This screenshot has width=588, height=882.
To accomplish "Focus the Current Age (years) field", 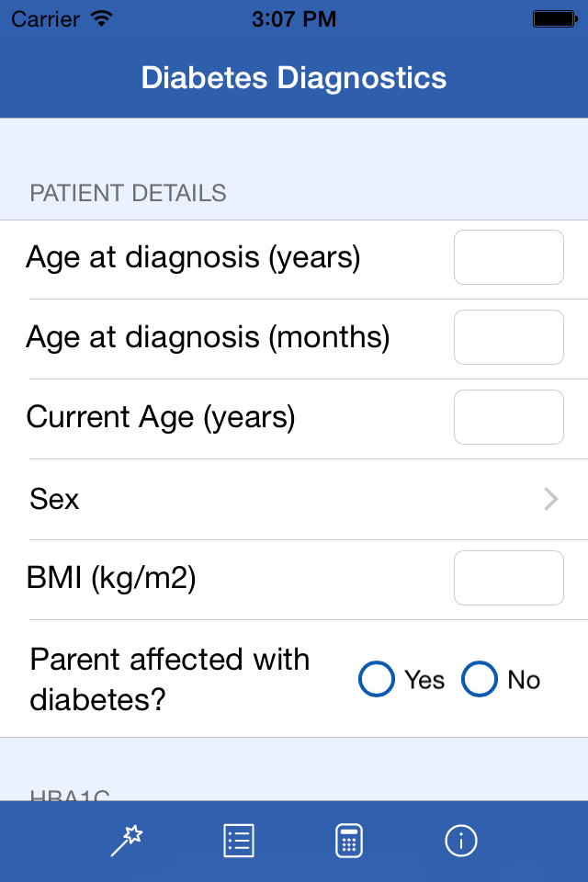I will 509,417.
